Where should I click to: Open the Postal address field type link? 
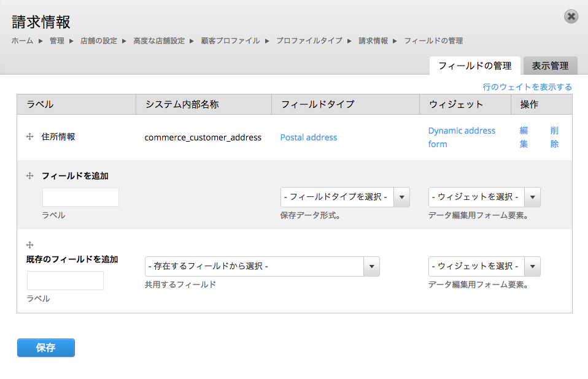tap(308, 137)
